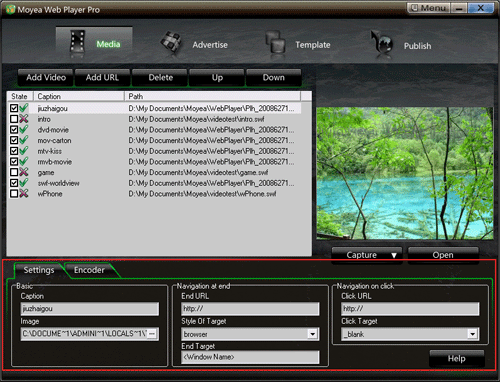Viewport: 500px width, 382px height.
Task: Uncheck the mtv-kiss checkbox
Action: [14, 151]
